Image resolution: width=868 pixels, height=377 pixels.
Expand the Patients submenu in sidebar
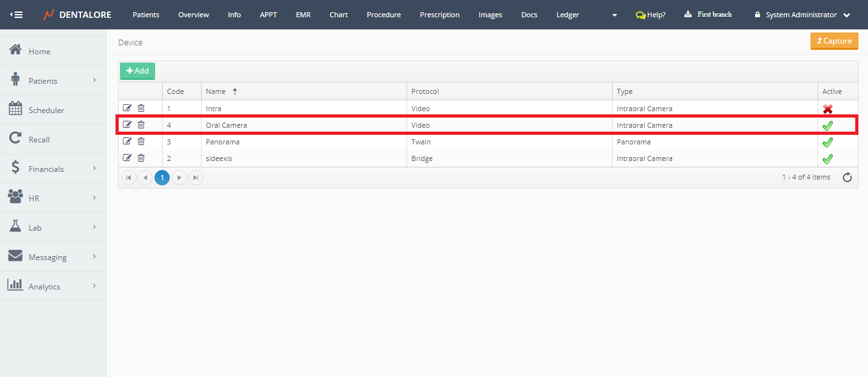pyautogui.click(x=94, y=81)
